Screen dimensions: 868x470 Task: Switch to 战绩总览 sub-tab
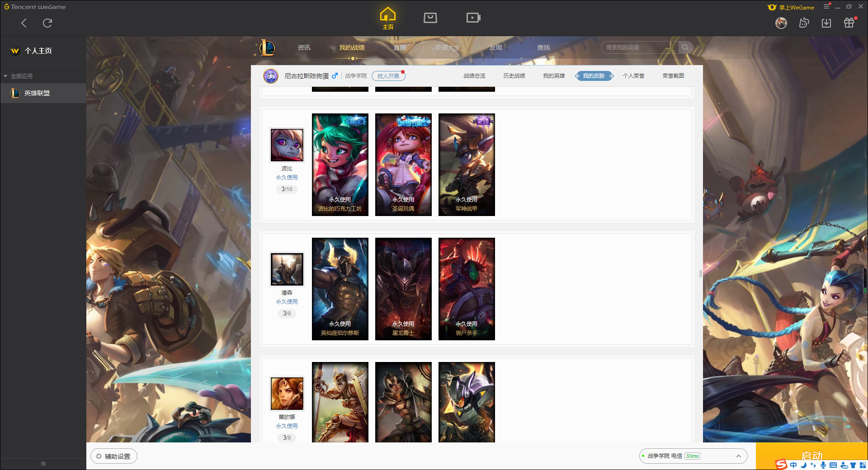tap(474, 76)
